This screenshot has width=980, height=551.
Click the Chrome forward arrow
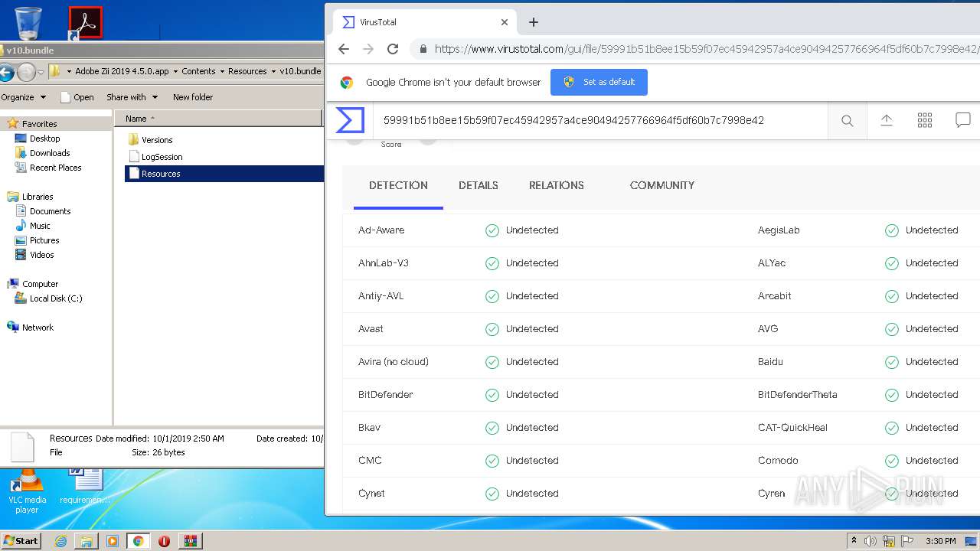pyautogui.click(x=368, y=49)
